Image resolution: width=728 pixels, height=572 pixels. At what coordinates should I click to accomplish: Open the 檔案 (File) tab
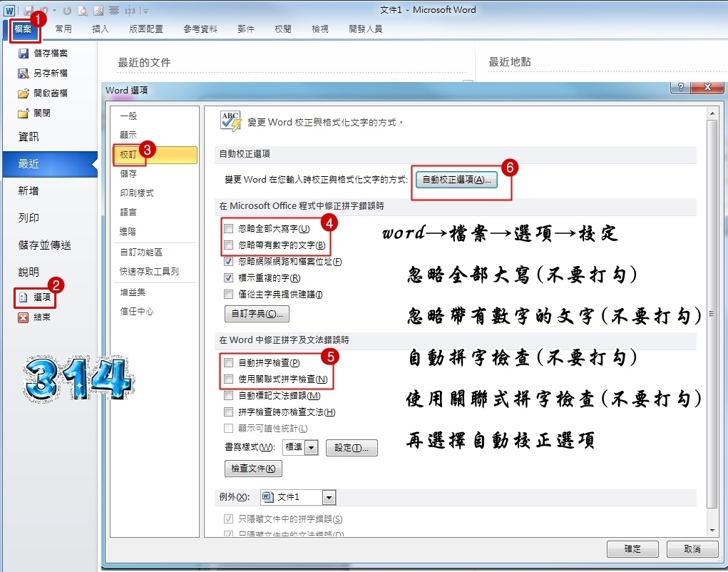point(22,29)
